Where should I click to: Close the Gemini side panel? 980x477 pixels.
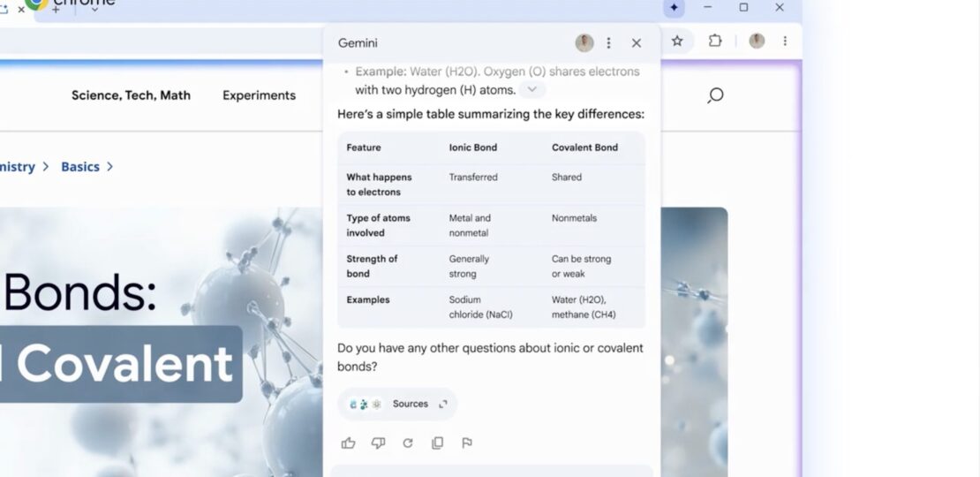[x=637, y=43]
